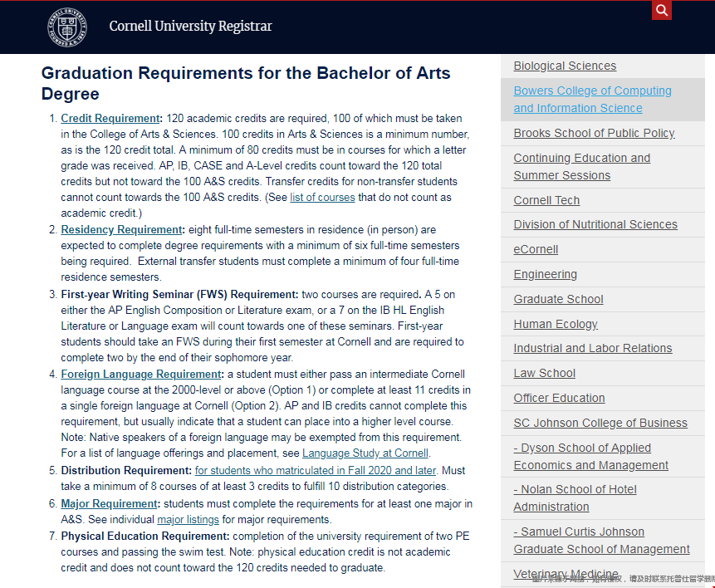Select Nolan School of Hotel Administration
This screenshot has width=715, height=588.
[x=575, y=498]
